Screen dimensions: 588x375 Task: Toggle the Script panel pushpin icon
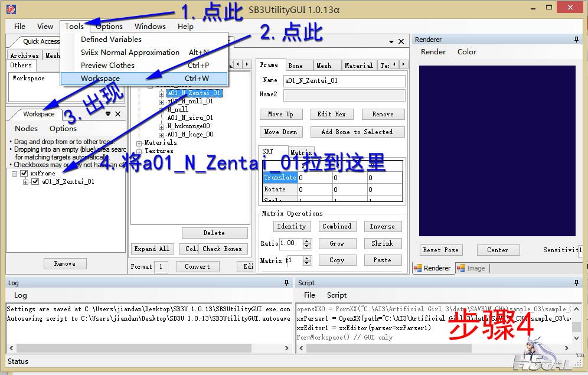tap(576, 283)
